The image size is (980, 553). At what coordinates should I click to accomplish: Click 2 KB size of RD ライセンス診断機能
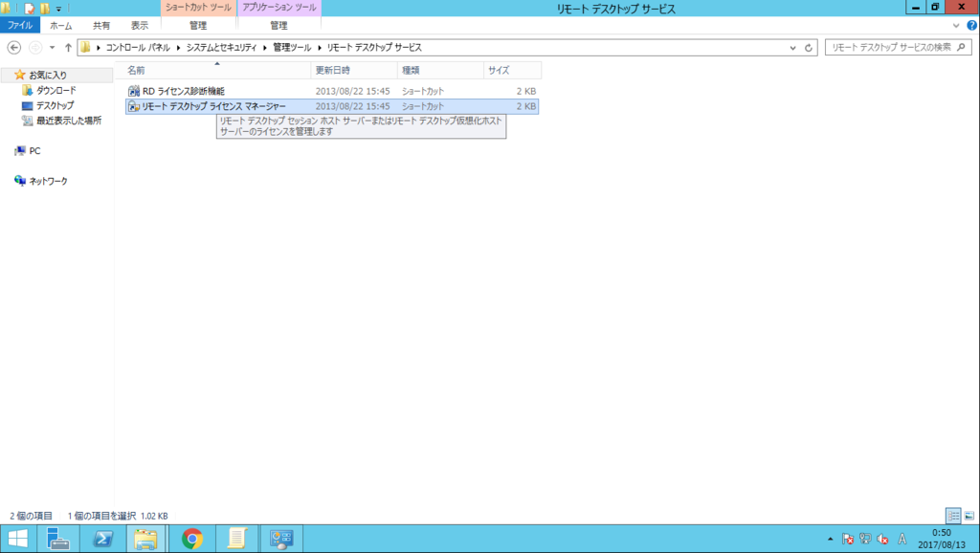tap(526, 91)
